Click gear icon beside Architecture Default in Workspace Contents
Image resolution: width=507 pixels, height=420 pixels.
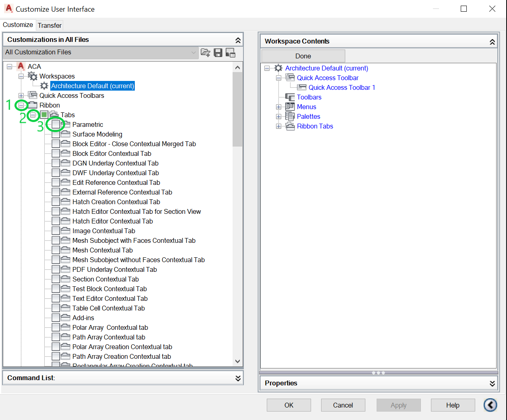(278, 68)
